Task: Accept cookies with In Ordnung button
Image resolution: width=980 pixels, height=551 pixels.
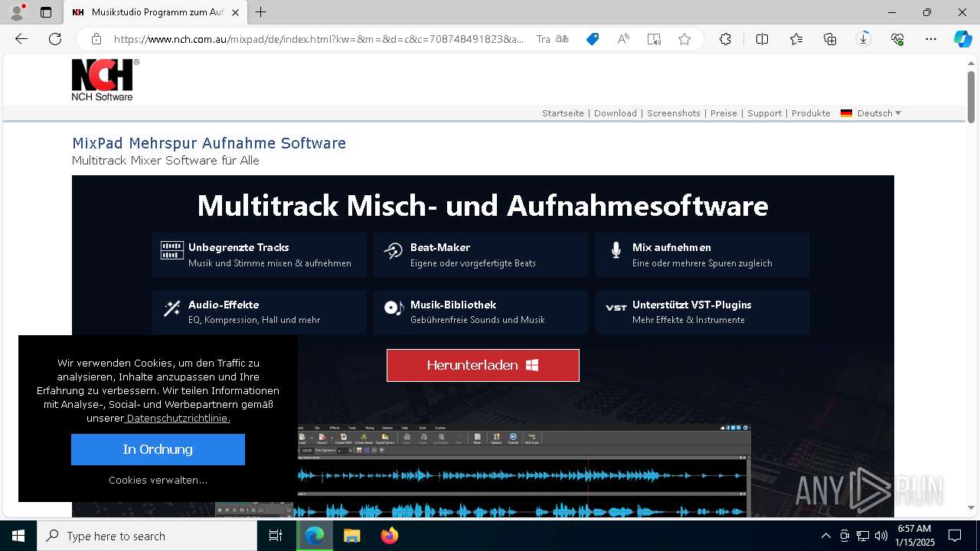Action: pyautogui.click(x=158, y=449)
